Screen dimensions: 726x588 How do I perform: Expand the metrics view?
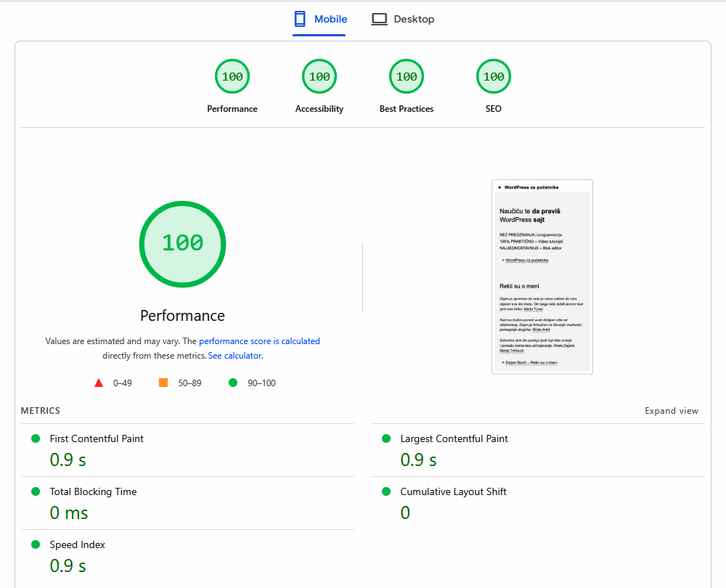671,411
